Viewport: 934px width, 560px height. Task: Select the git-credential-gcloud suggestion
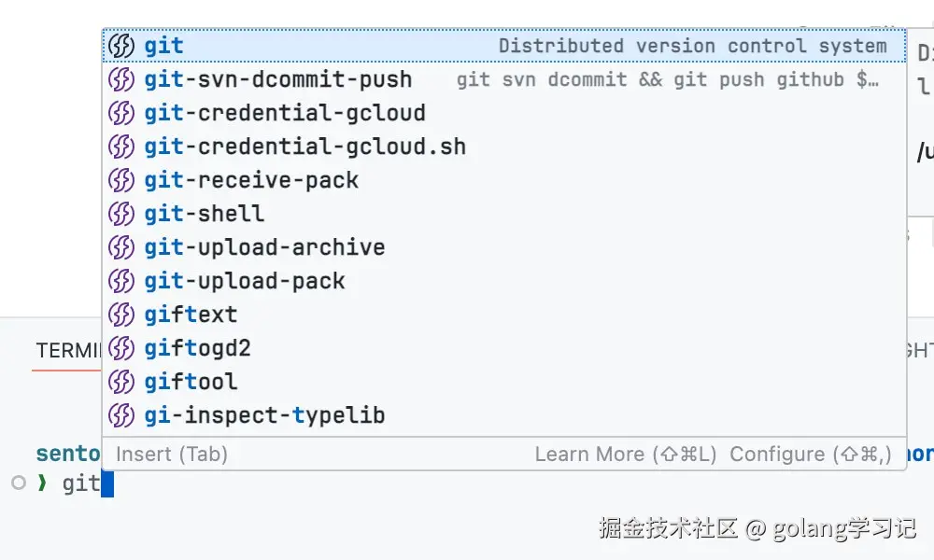285,113
